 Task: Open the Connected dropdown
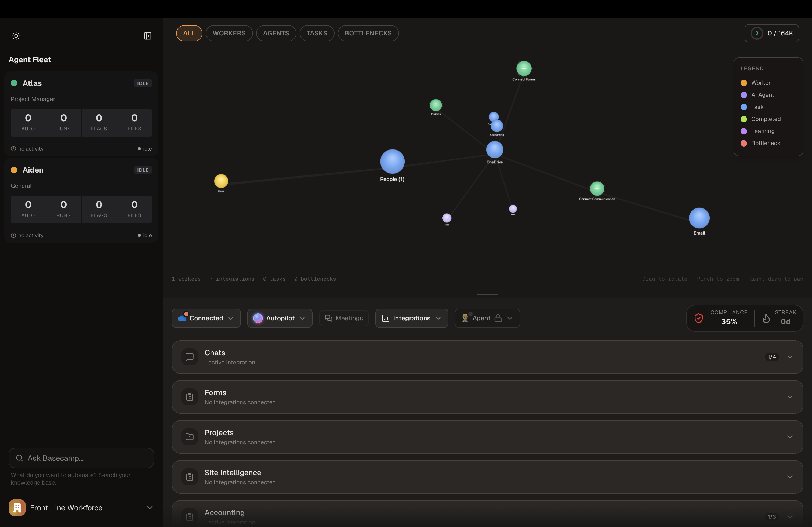(x=206, y=318)
